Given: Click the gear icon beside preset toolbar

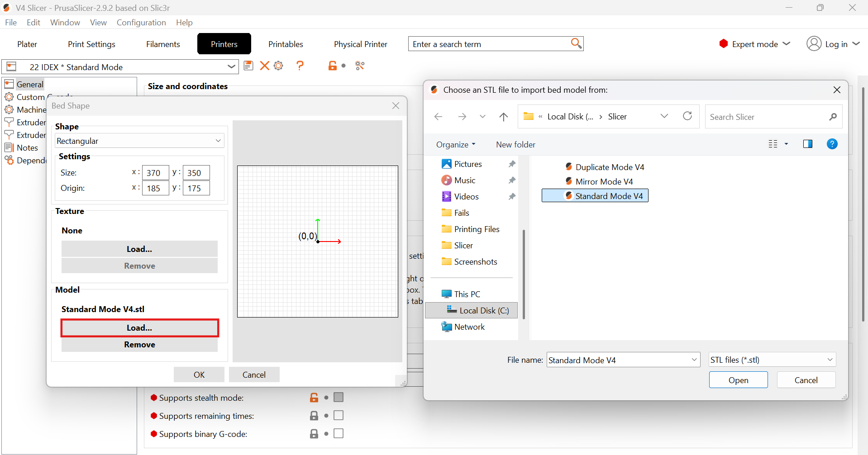Looking at the screenshot, I should click(x=279, y=66).
